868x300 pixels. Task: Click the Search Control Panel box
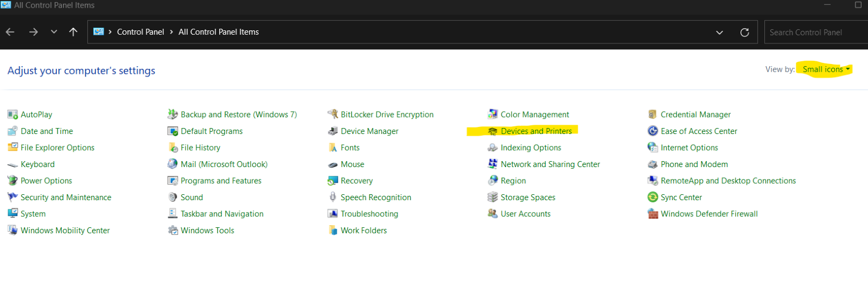(816, 33)
